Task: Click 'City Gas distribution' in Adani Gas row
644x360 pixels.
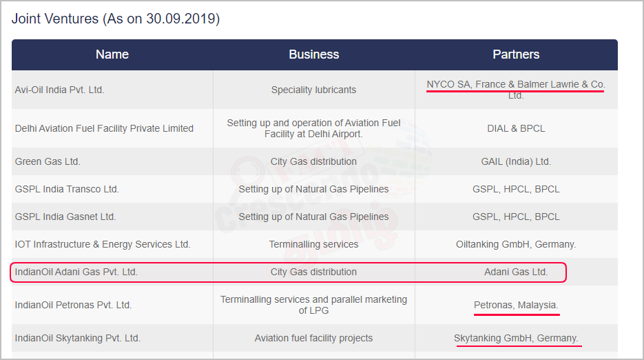Action: (314, 272)
